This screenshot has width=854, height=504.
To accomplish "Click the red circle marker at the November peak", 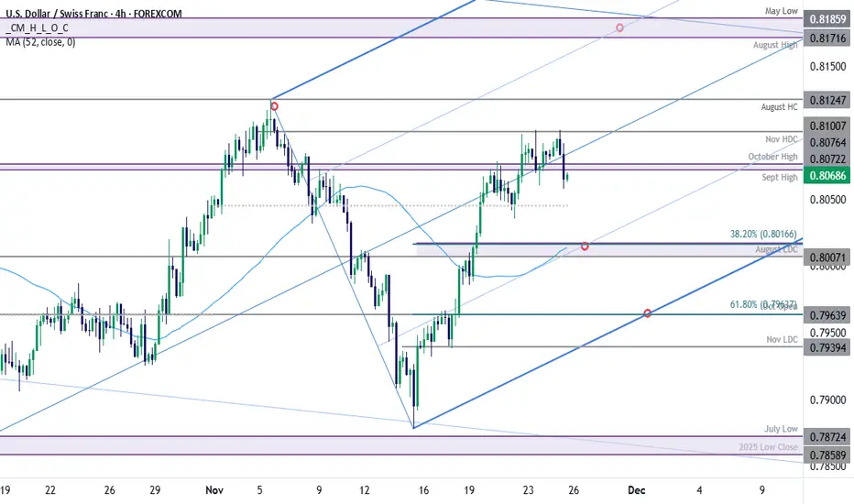I will coord(274,106).
